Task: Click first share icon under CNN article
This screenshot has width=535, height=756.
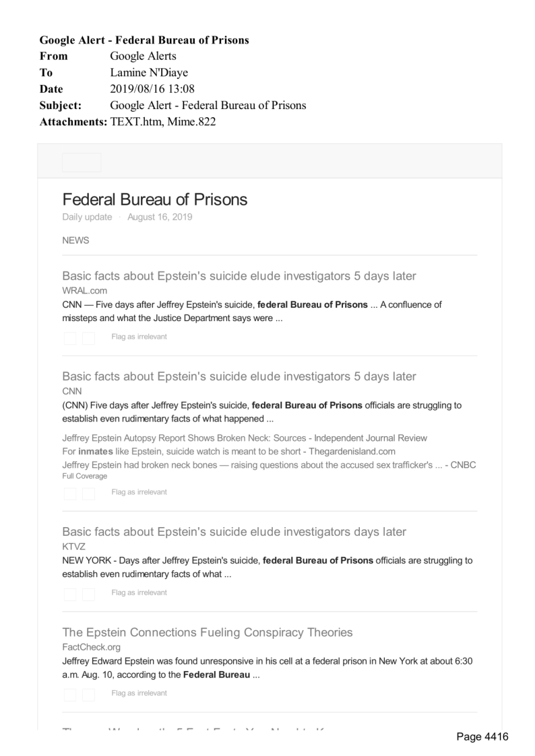Action: pyautogui.click(x=70, y=493)
